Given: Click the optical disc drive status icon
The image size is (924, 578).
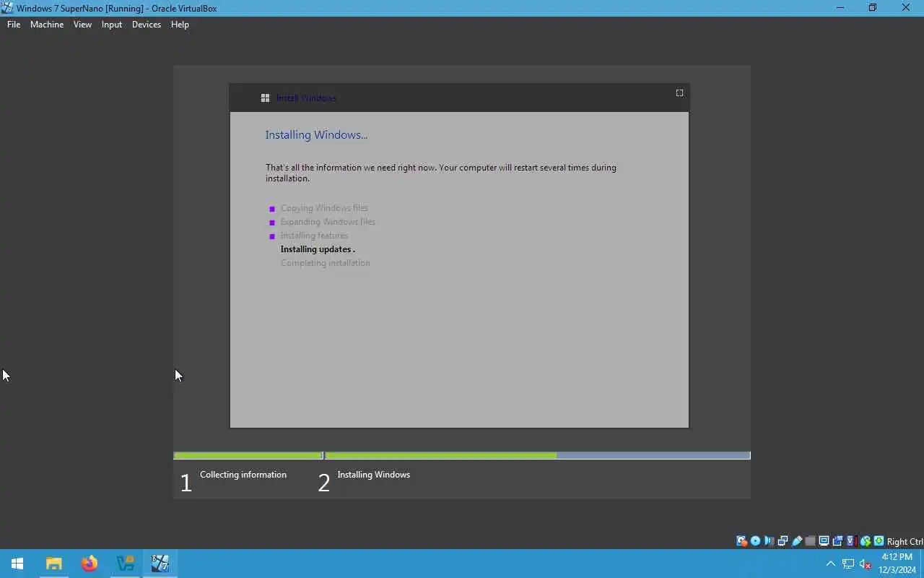Looking at the screenshot, I should (755, 541).
